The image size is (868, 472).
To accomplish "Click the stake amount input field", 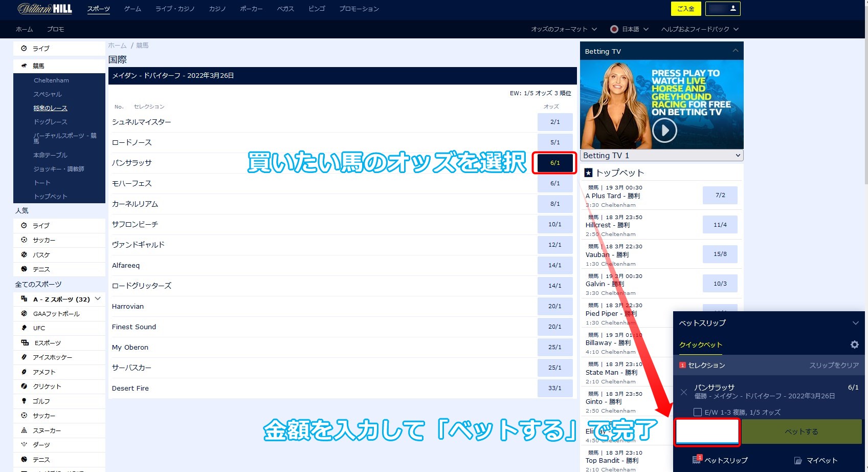I will 707,432.
